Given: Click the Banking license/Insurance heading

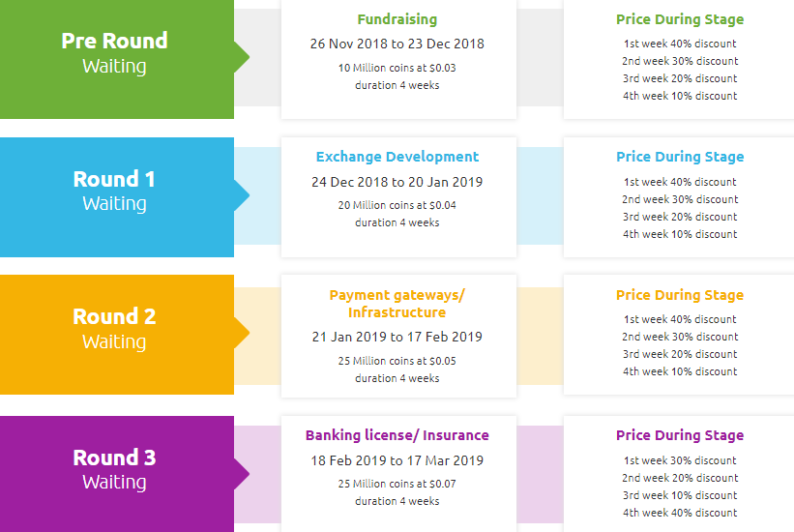Looking at the screenshot, I should (397, 435).
